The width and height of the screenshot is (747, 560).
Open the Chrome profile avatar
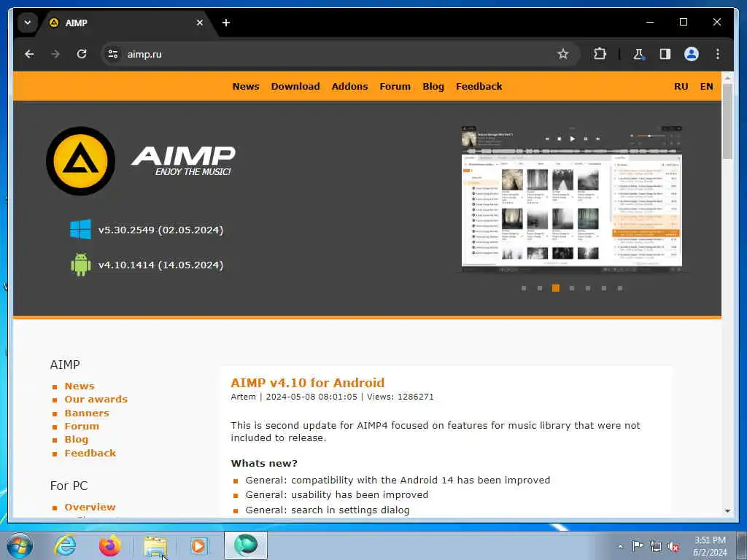(x=692, y=54)
